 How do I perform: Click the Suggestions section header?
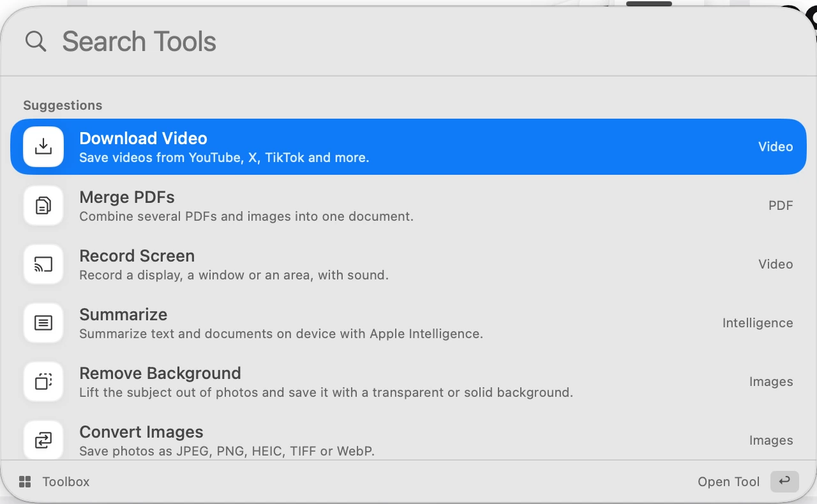pyautogui.click(x=63, y=105)
